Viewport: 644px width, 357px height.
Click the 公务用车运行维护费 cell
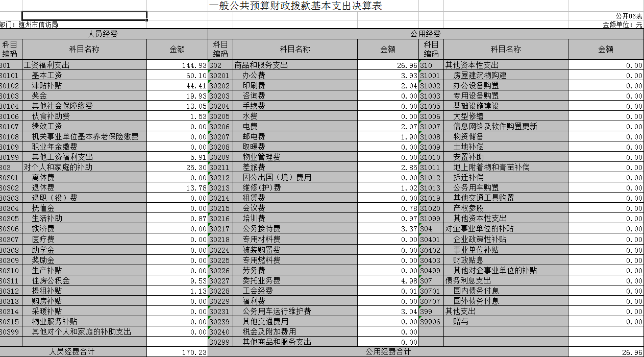pyautogui.click(x=277, y=311)
